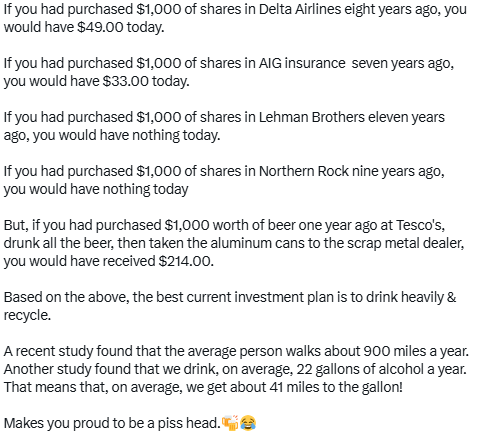Screen dimensions: 484x435
Task: Click 'Lehman Brothers' in third paragraph
Action: click(312, 117)
